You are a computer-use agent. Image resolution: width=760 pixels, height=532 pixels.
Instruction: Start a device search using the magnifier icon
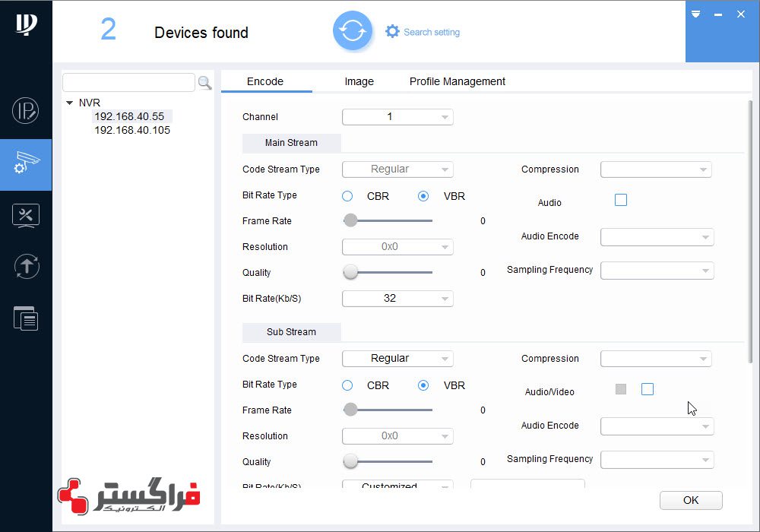[204, 82]
